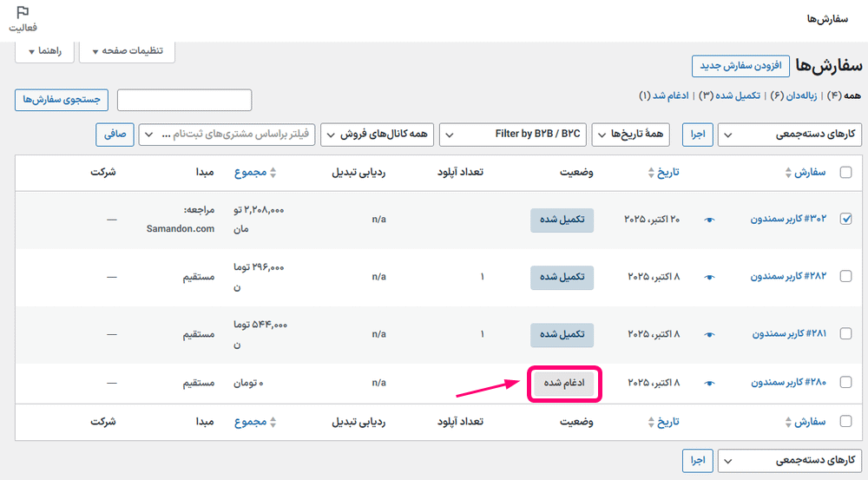The height and width of the screenshot is (480, 868).
Task: Click top اجرا apply button
Action: click(x=698, y=135)
